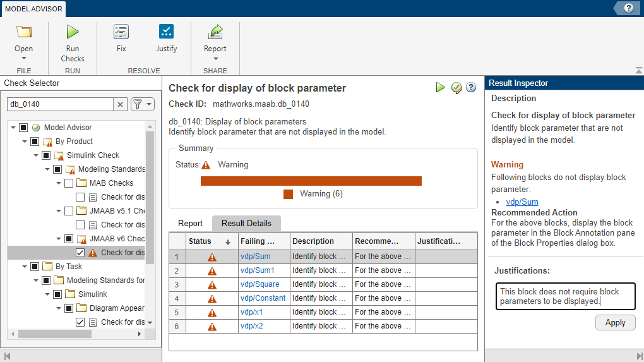Run this check using green arrow beside title

pyautogui.click(x=441, y=88)
